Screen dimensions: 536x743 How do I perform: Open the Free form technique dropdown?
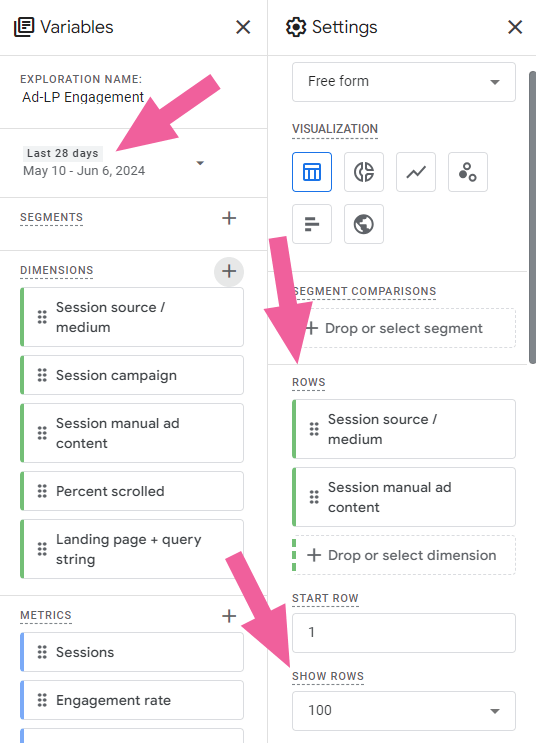404,82
